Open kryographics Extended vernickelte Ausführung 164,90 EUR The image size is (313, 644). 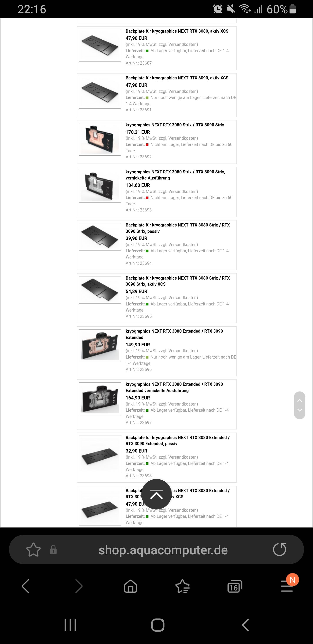174,387
